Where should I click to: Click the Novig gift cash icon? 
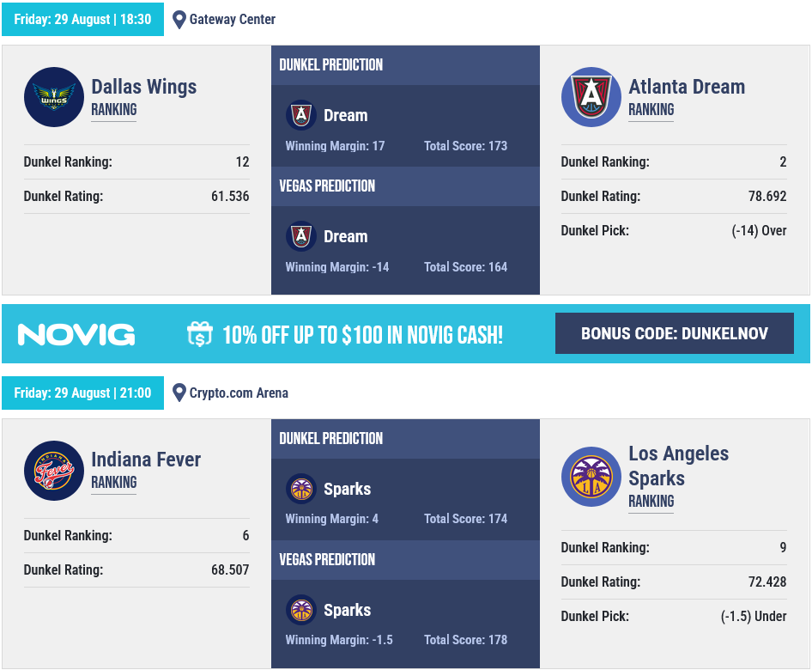[x=200, y=334]
